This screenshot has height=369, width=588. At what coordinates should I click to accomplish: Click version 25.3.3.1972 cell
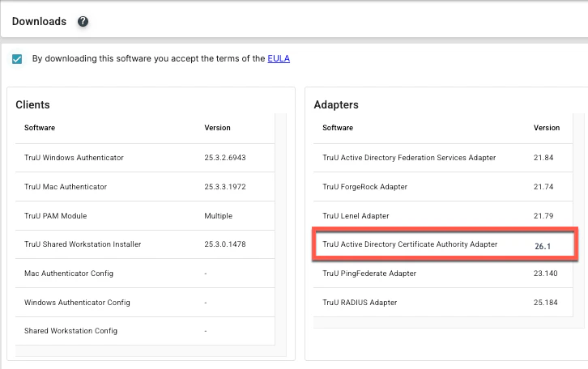click(x=225, y=187)
